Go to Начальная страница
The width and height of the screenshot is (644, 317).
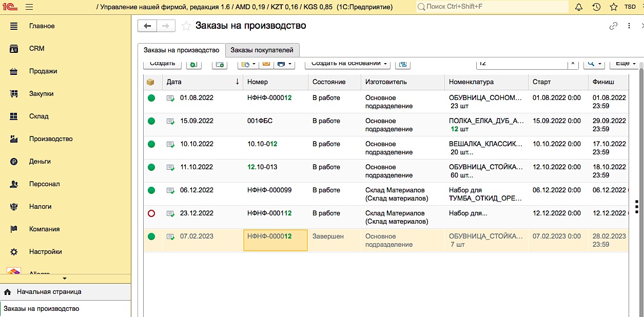(x=49, y=292)
